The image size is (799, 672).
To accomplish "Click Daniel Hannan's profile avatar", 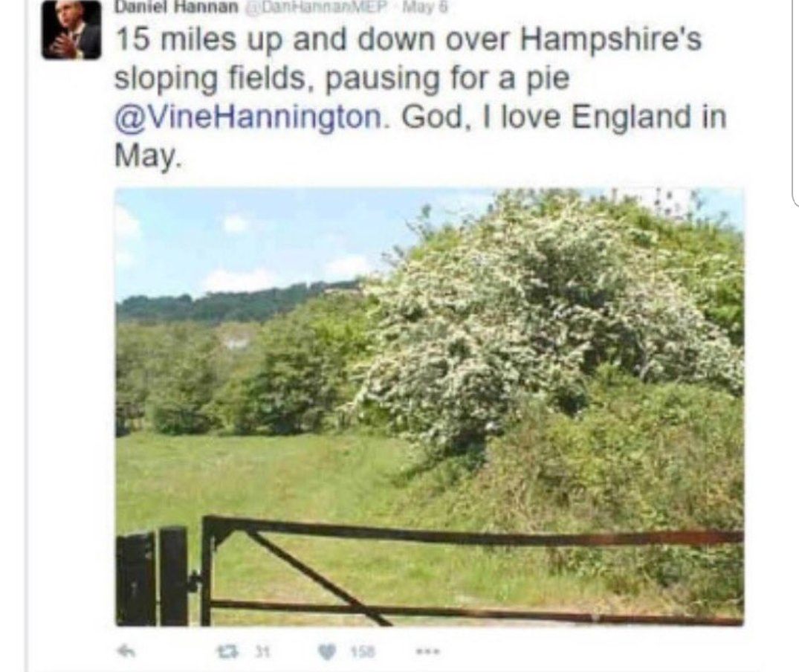I will (x=71, y=30).
